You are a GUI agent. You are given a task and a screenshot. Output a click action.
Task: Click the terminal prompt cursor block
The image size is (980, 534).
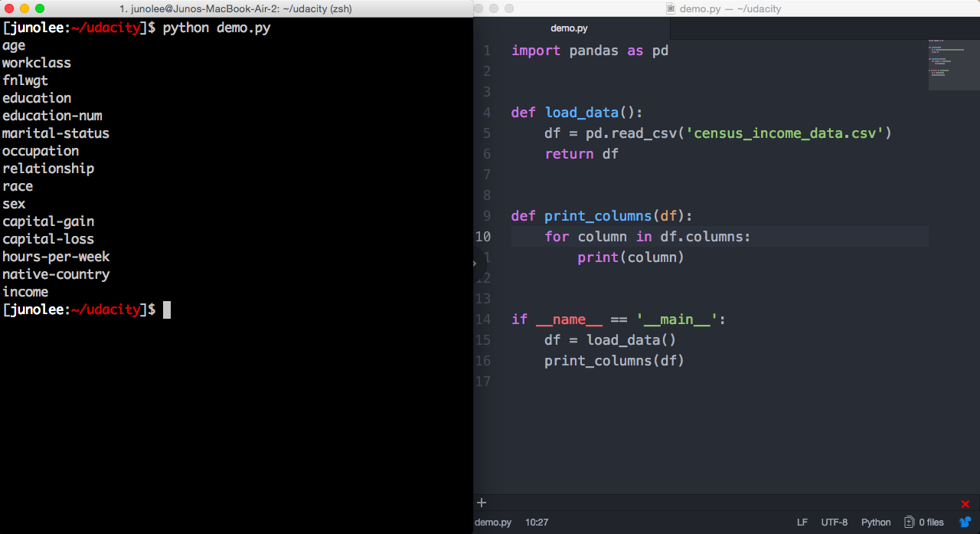167,310
